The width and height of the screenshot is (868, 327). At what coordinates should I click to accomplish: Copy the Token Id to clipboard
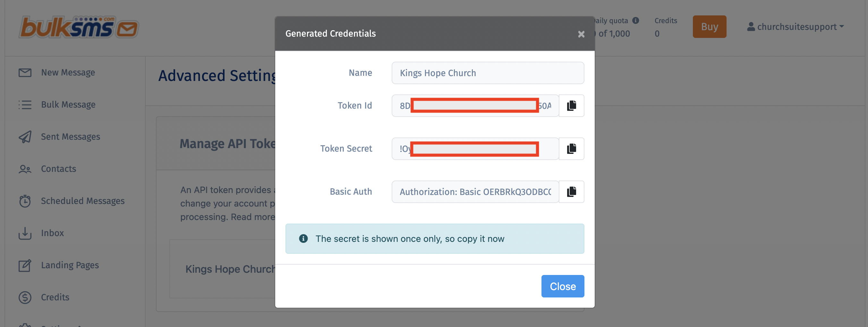point(571,106)
